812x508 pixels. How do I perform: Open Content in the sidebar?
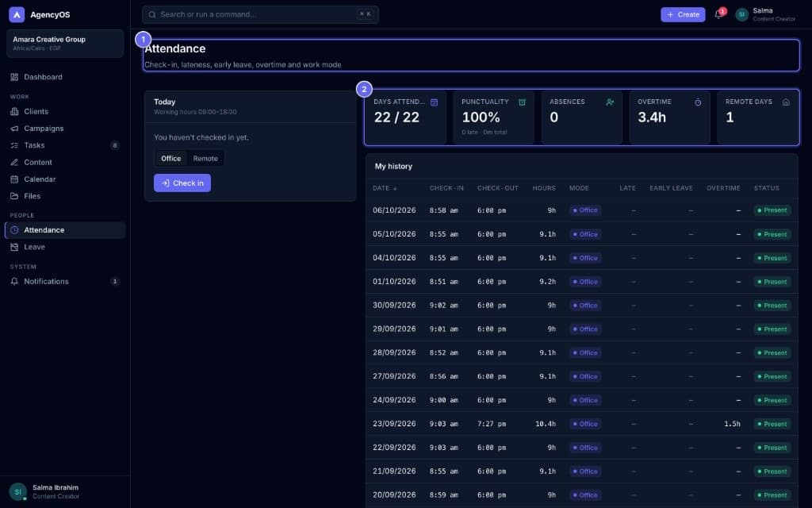click(65, 162)
